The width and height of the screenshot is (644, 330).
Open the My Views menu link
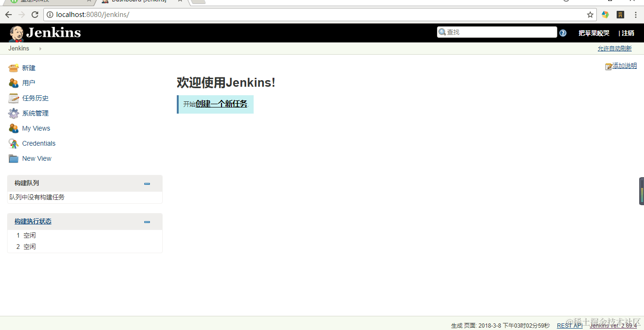tap(36, 128)
